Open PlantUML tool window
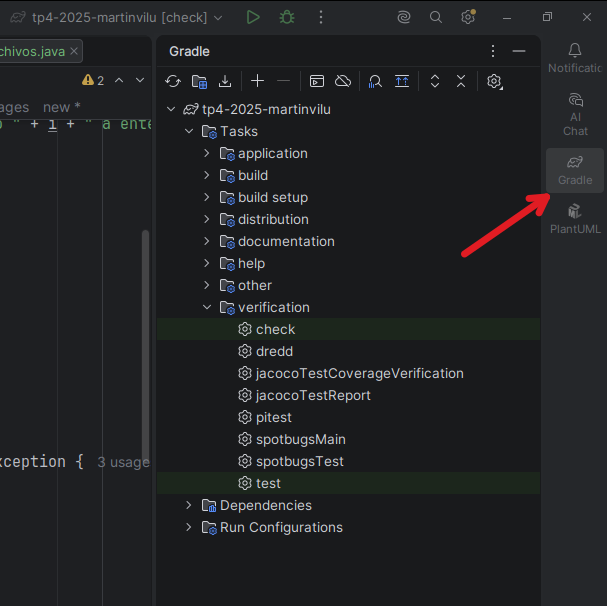The width and height of the screenshot is (607, 606). coord(575,219)
